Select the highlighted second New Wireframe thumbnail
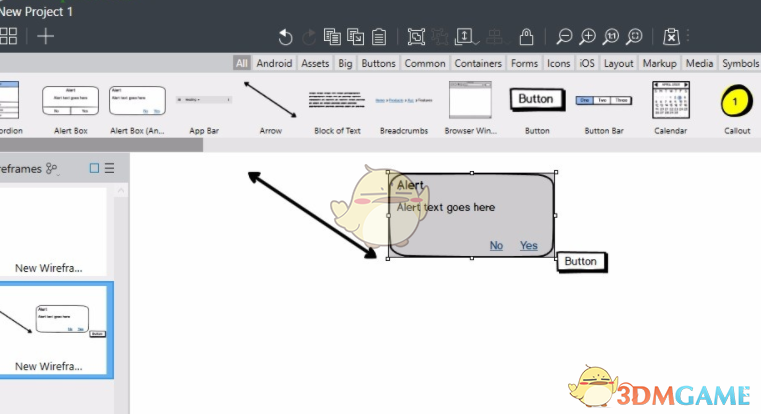Image resolution: width=761 pixels, height=414 pixels. coord(56,330)
